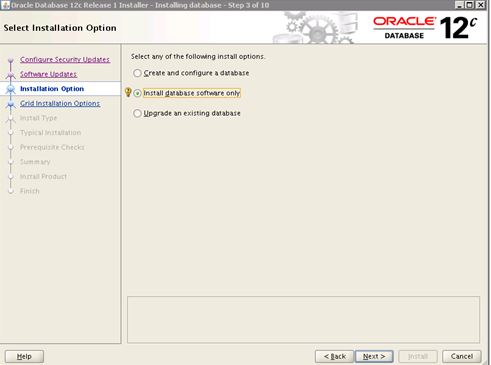Viewport: 491px width, 365px height.
Task: Click the disabled Install button
Action: [418, 356]
